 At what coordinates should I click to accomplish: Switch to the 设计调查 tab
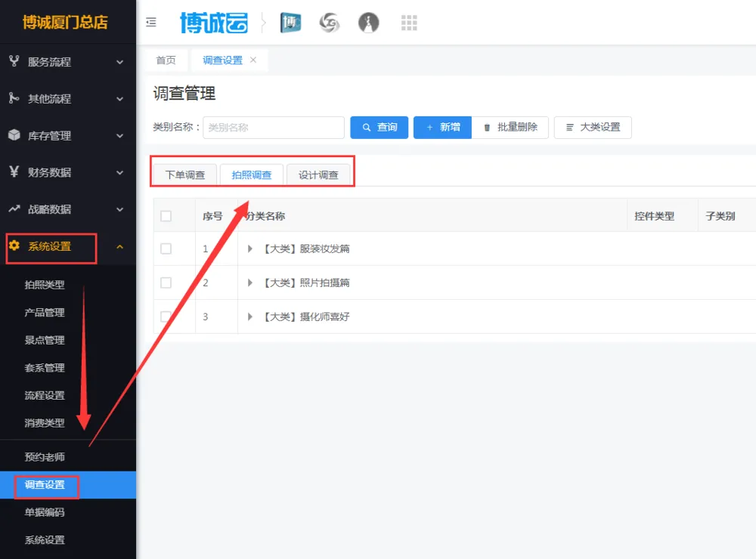click(x=318, y=175)
